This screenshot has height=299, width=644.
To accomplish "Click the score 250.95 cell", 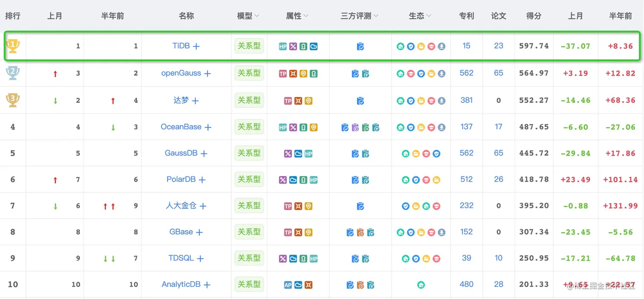I will pyautogui.click(x=534, y=258).
